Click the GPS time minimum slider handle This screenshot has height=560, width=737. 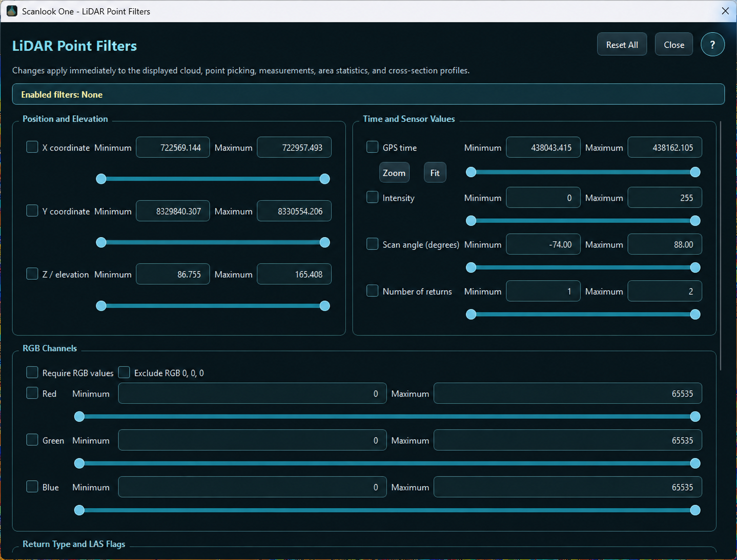(x=471, y=172)
